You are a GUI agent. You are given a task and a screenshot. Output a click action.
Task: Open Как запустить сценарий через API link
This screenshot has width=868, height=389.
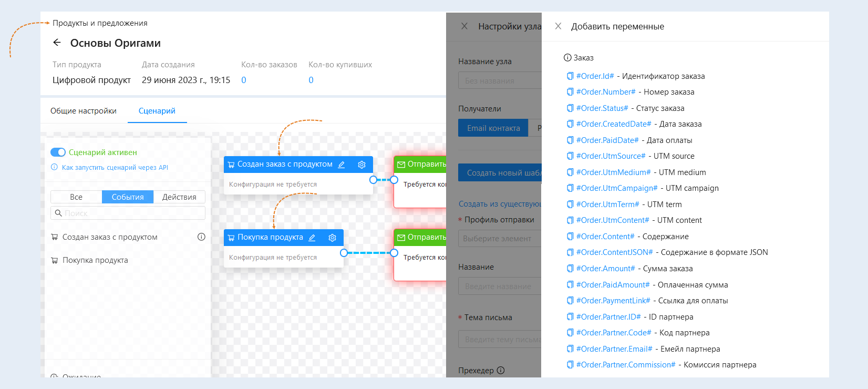pos(115,168)
